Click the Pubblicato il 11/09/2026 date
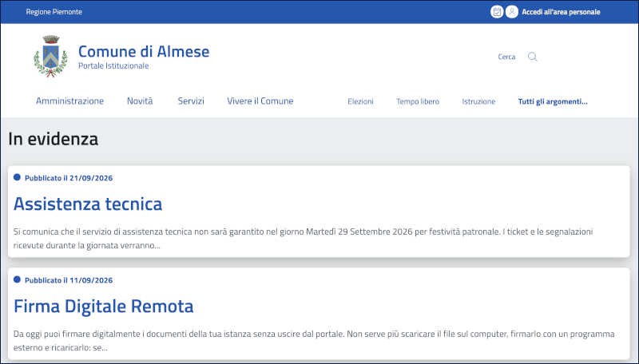639x364 pixels. (69, 280)
